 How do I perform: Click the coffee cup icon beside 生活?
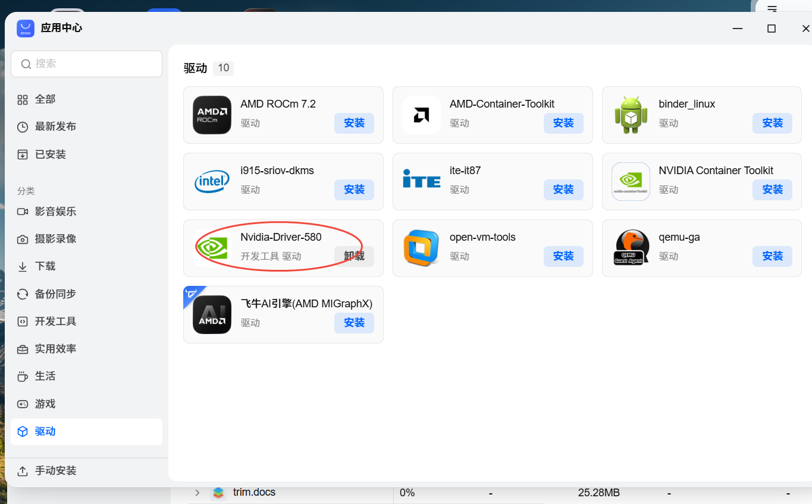pos(23,376)
